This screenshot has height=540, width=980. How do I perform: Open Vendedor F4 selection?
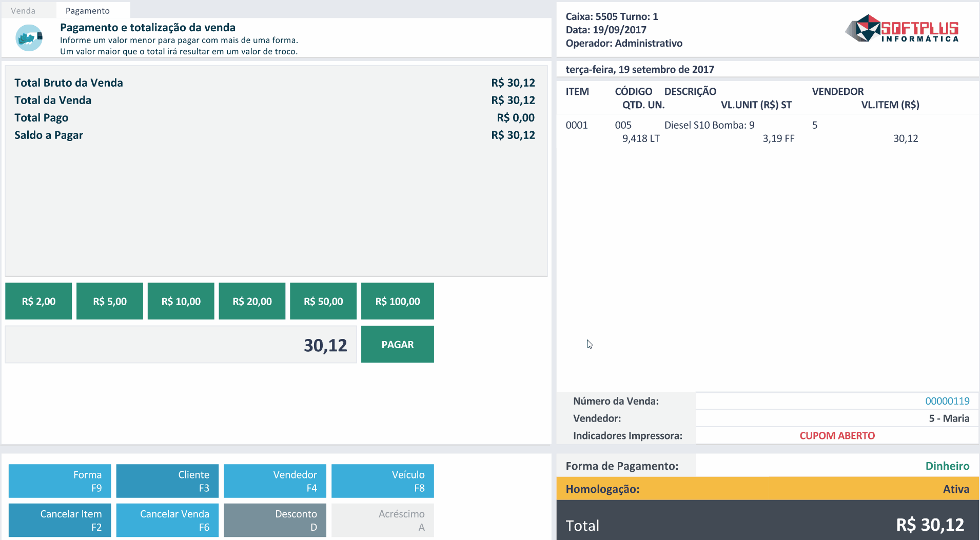pos(275,481)
